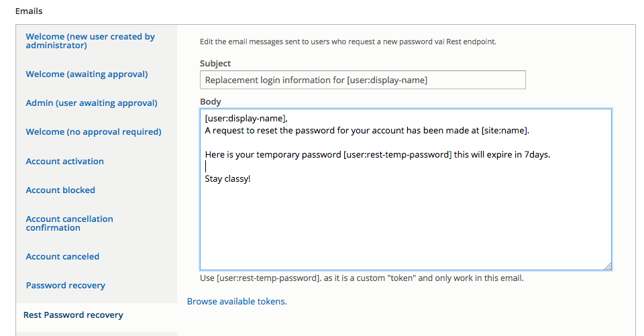Click the Body label
Viewport: 644px width, 336px height.
coord(210,101)
